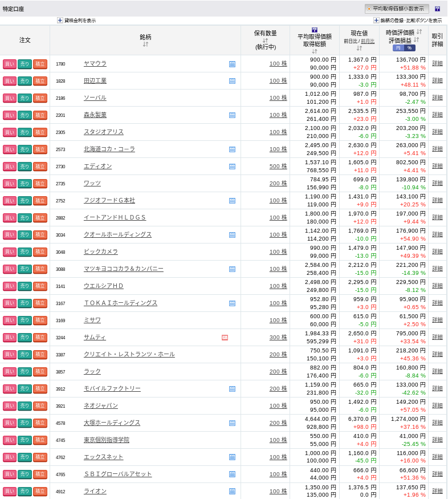
Task: Click the red CA icon for サムティ
Action: (225, 338)
